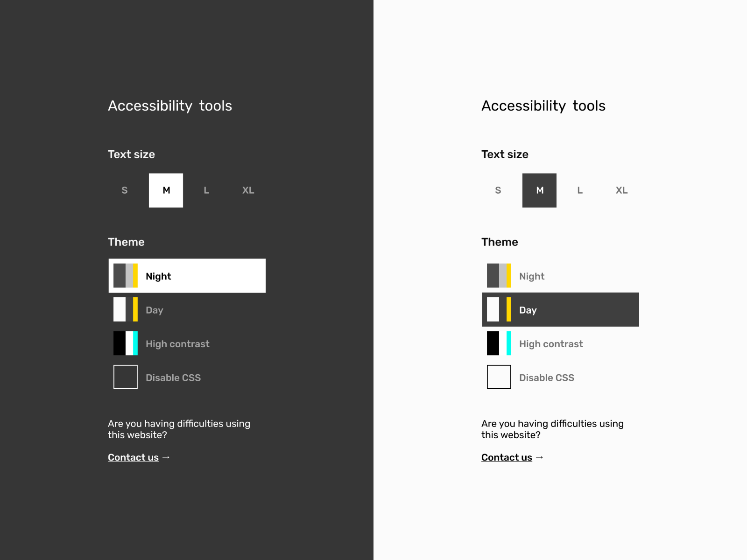Switch to the Night theme on light panel

532,276
